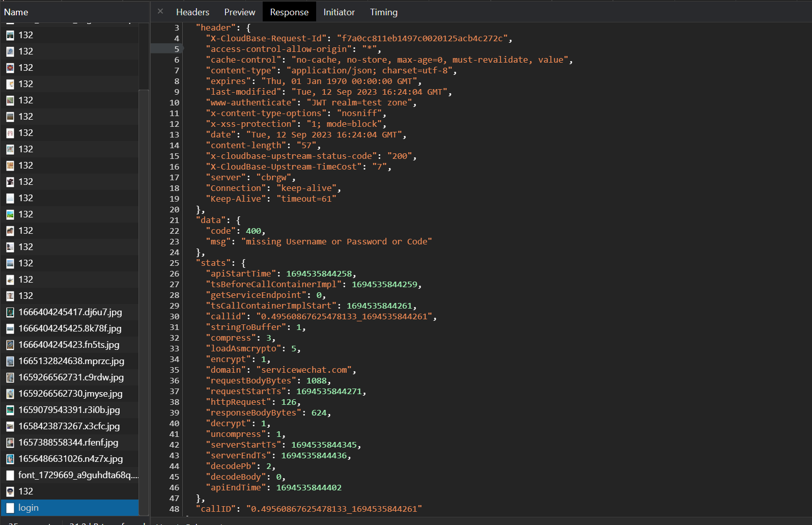Viewport: 812px width, 525px height.
Task: Click the thumbnail icon of 1658423873267.x3cfc.jpg
Action: [x=10, y=426]
